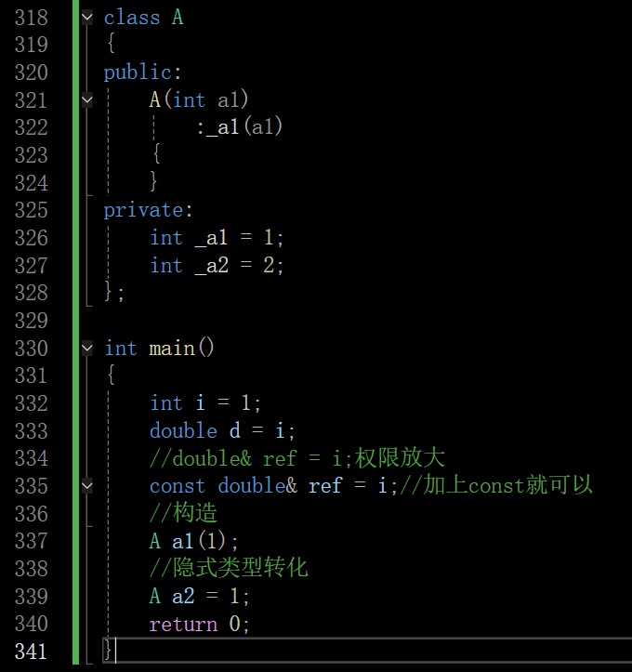632x672 pixels.
Task: Click the comment '//隐式类型转化'
Action: point(229,568)
